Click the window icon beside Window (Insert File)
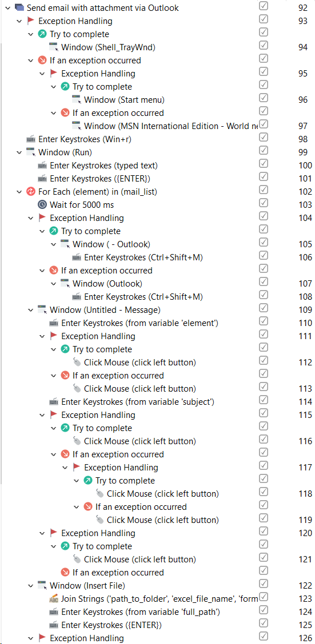This screenshot has width=315, height=644. click(x=42, y=585)
